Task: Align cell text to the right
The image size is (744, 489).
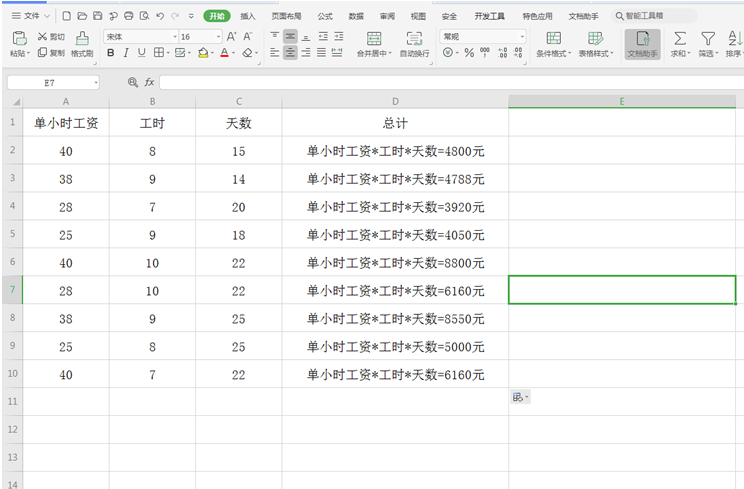Action: [x=306, y=53]
